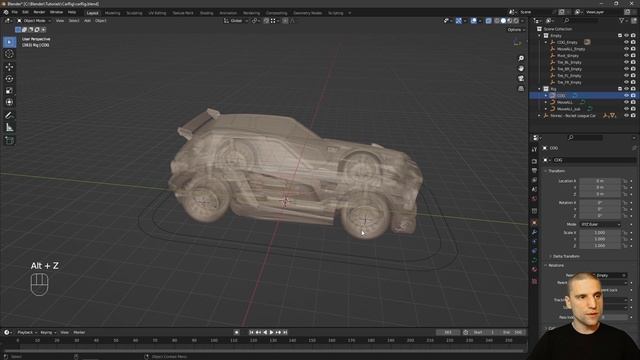Disable render camera icon for Empty collection
The height and width of the screenshot is (360, 640).
coord(633,36)
